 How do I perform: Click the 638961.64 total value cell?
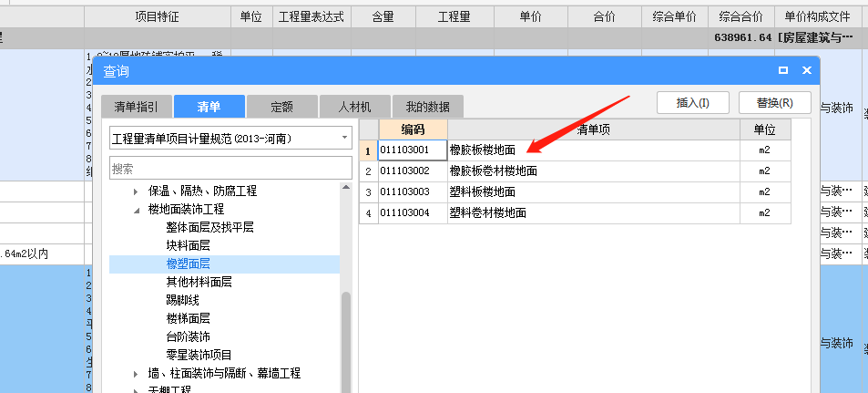(741, 38)
